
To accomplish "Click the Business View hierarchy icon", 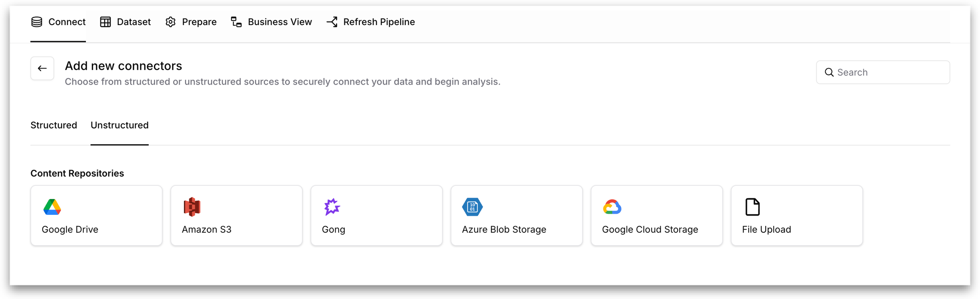I will click(236, 22).
